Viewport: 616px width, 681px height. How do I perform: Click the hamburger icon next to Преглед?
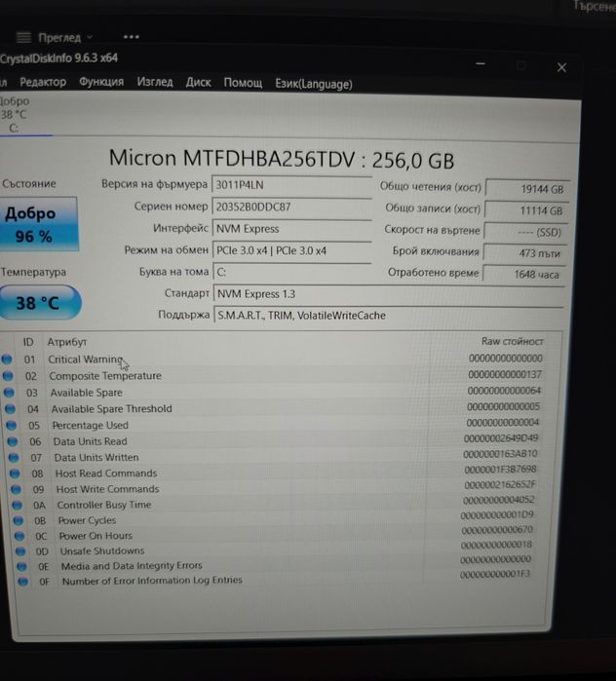click(23, 38)
